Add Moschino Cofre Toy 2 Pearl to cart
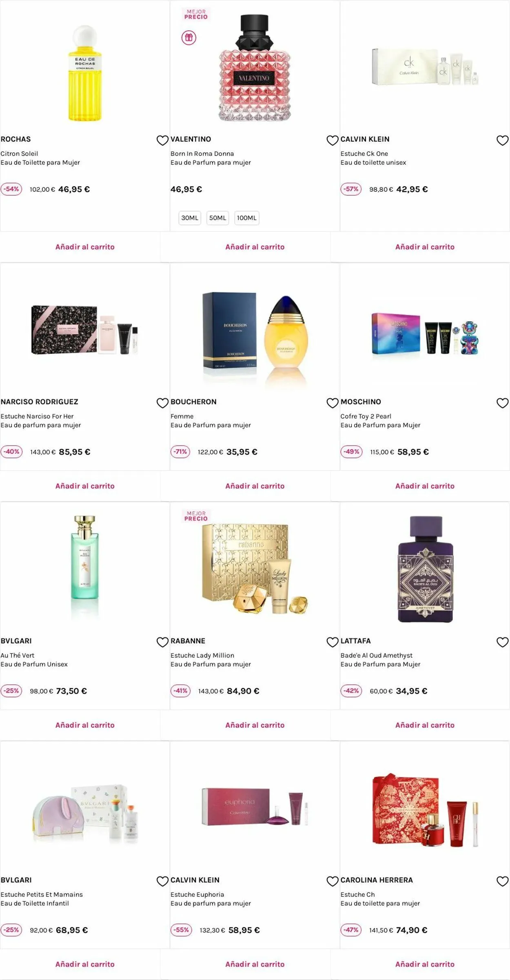Viewport: 510px width, 980px height. tap(425, 486)
